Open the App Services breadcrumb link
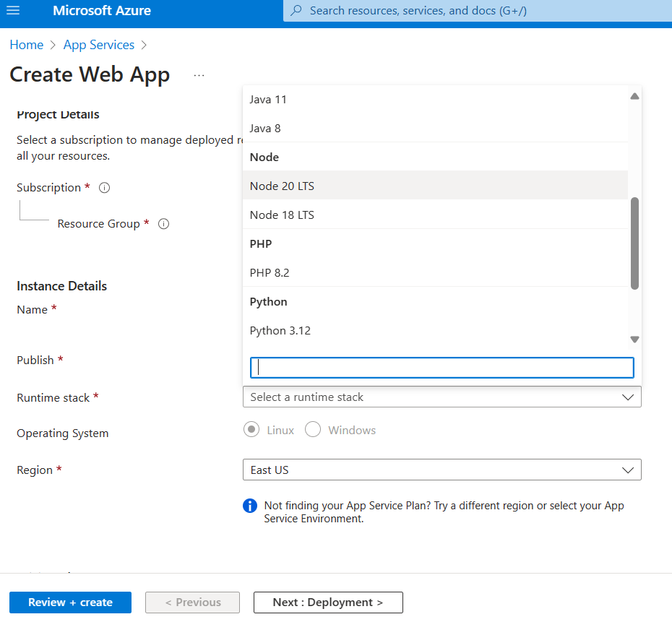 (99, 45)
